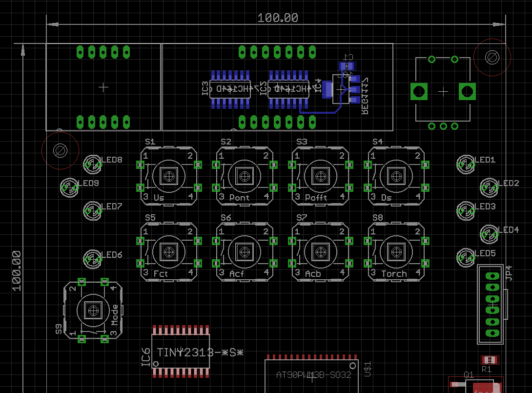Click the R1 resistor pad

pos(490,360)
